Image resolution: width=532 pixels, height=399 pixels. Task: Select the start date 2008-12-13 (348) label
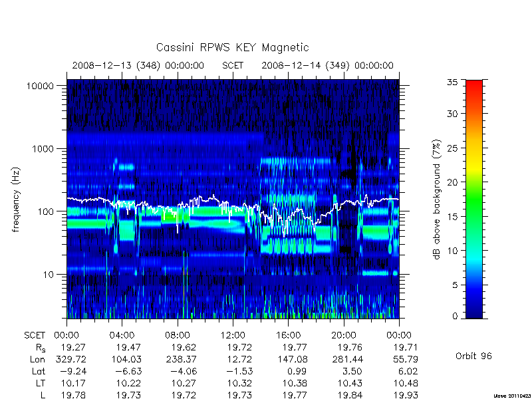[116, 65]
